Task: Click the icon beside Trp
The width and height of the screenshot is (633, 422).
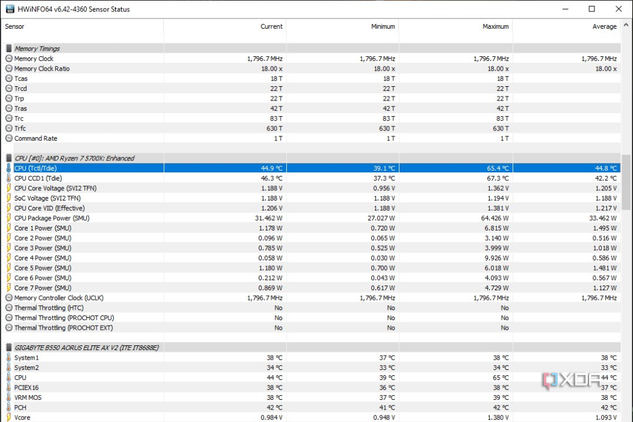Action: pyautogui.click(x=9, y=99)
